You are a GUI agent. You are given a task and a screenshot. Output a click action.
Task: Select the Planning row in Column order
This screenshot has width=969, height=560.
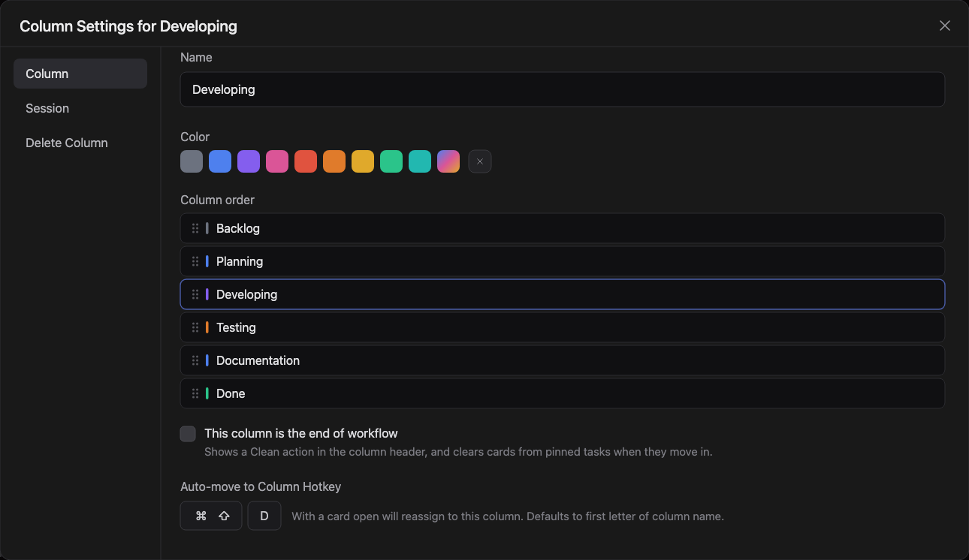tap(563, 261)
